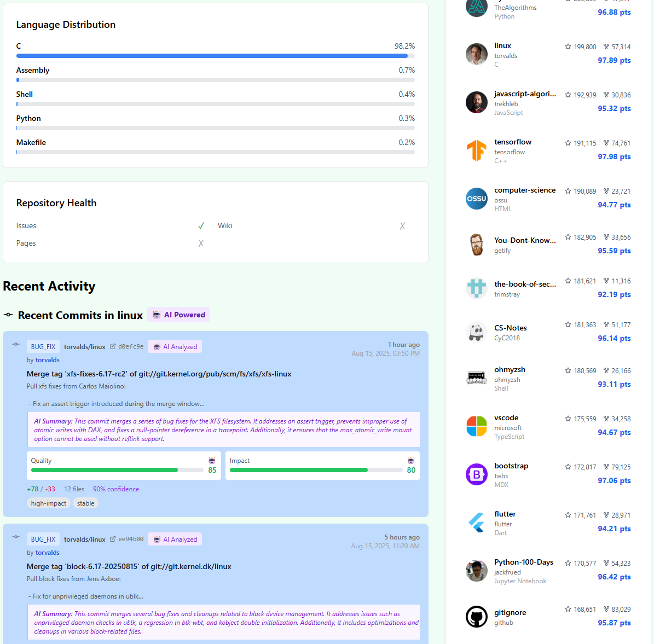Image resolution: width=654 pixels, height=644 pixels.
Task: Click the vscode Microsoft logo icon
Action: pyautogui.click(x=476, y=426)
